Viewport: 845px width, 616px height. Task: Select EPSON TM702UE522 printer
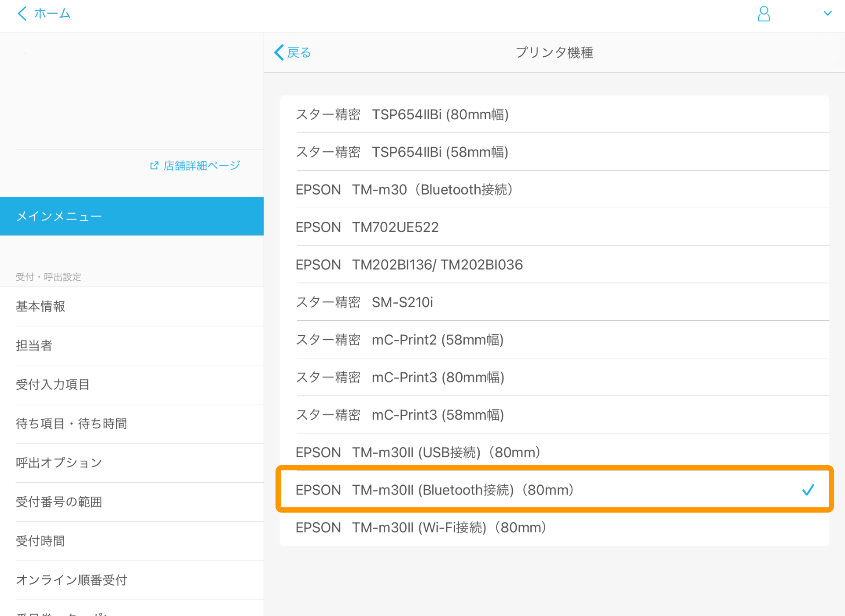[555, 227]
